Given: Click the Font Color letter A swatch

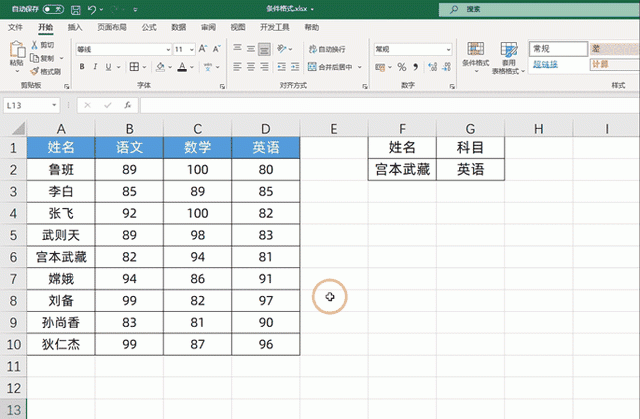Looking at the screenshot, I should point(182,67).
